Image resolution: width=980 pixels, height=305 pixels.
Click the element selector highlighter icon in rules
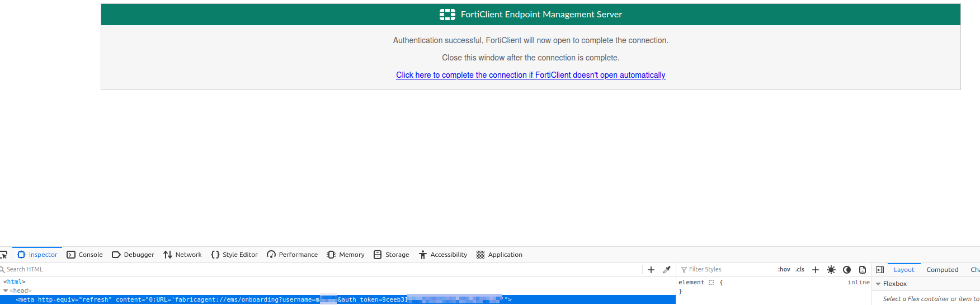click(x=712, y=283)
